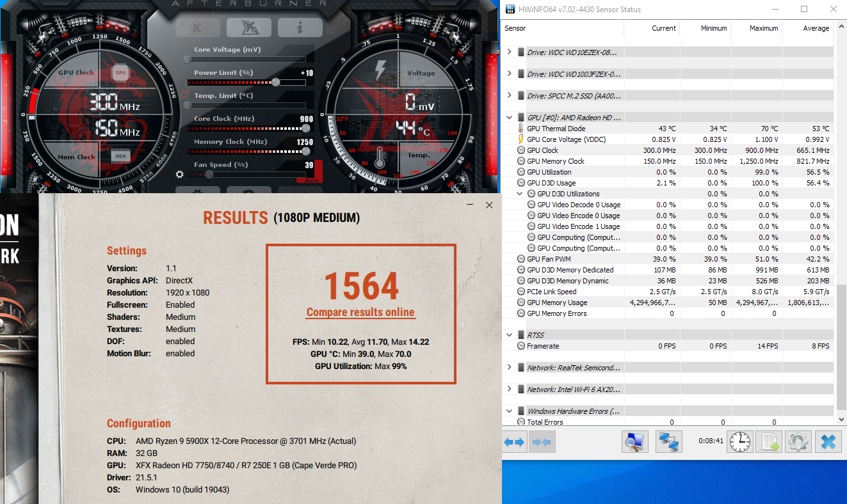Click the Sensor column header
This screenshot has width=847, height=504.
[563, 28]
